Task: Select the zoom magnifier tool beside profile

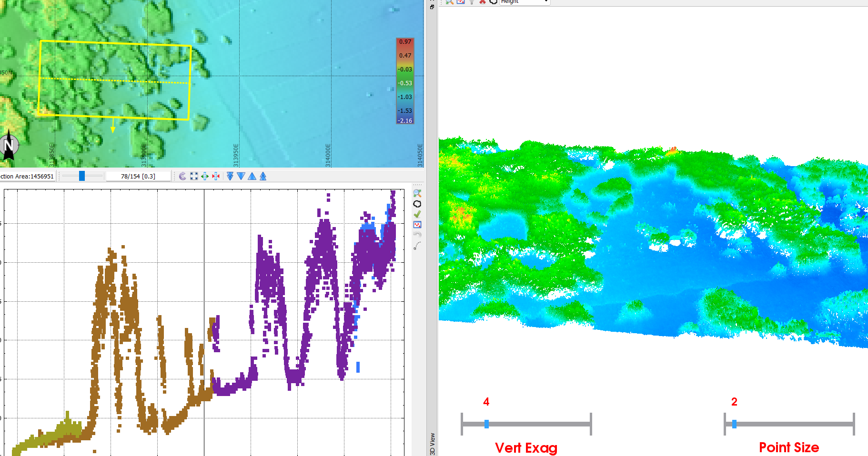Action: point(417,193)
